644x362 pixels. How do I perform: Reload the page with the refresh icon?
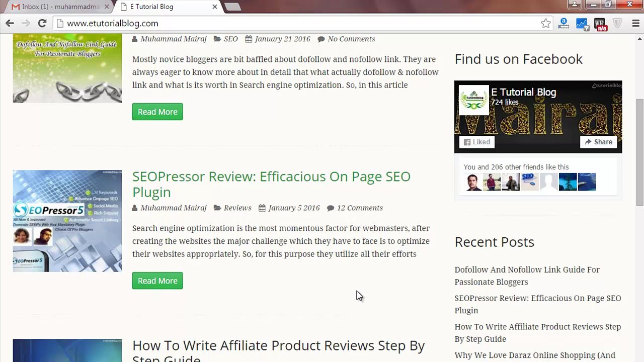coord(42,23)
